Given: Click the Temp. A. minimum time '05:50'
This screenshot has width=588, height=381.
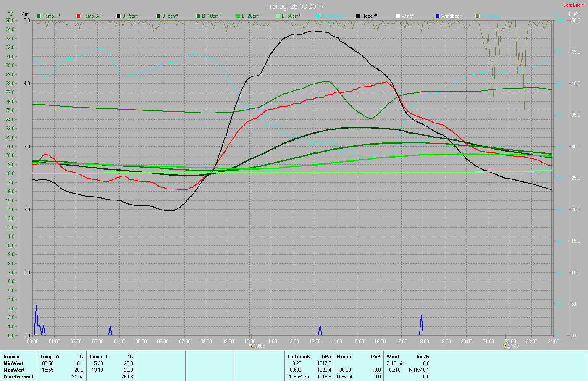Looking at the screenshot, I should coord(48,363).
